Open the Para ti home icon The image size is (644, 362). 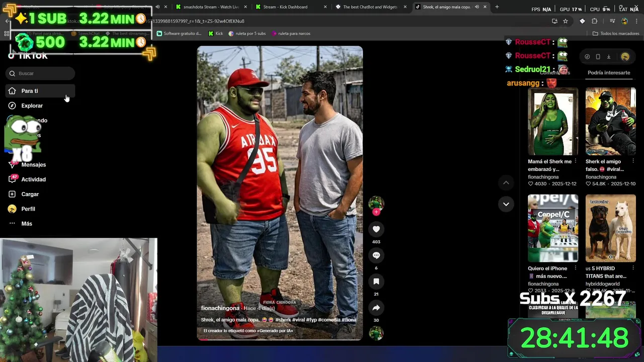point(12,91)
